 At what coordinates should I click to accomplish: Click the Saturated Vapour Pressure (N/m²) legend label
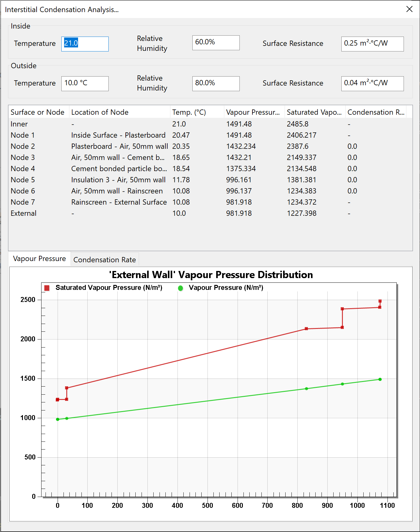(109, 288)
